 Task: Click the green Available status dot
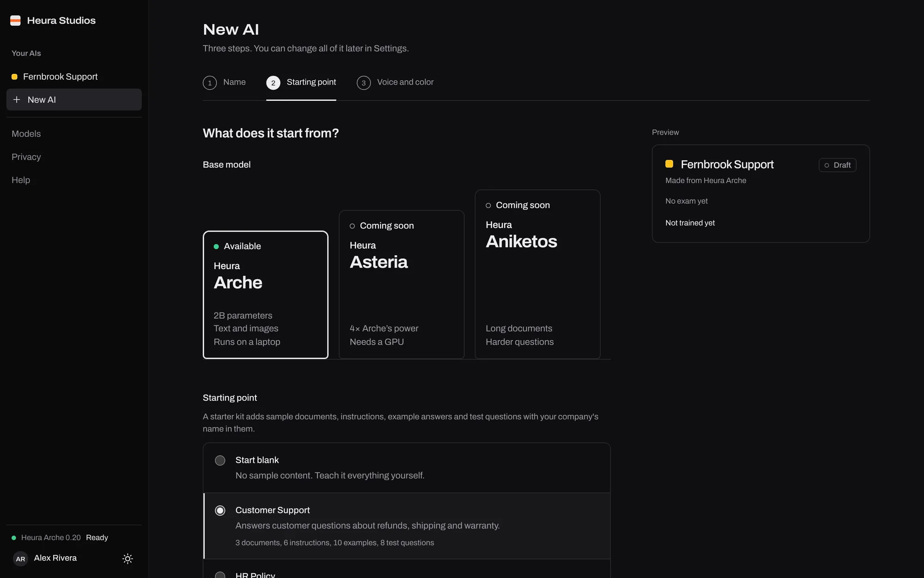tap(216, 246)
